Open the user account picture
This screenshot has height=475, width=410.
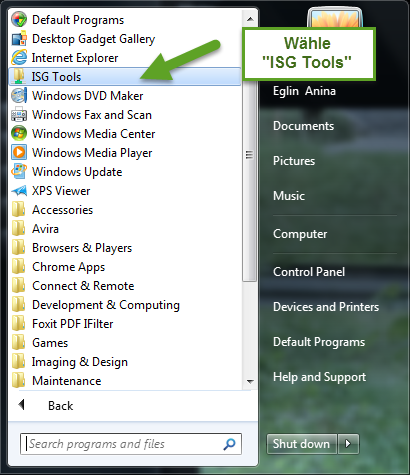click(335, 17)
